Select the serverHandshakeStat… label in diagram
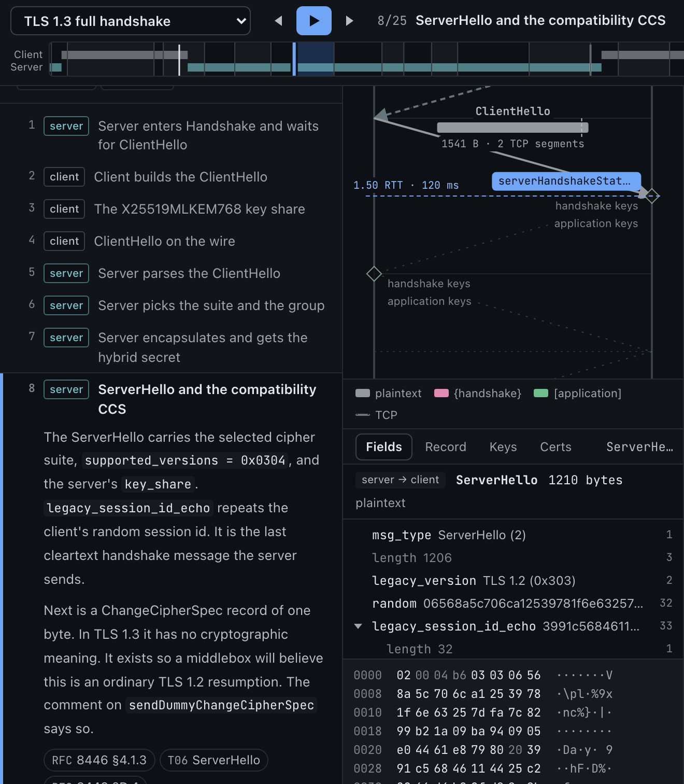 tap(566, 181)
